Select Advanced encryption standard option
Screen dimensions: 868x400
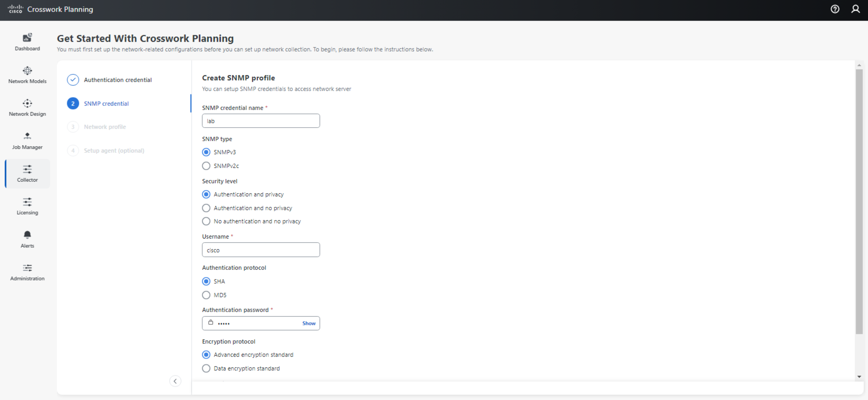(206, 355)
